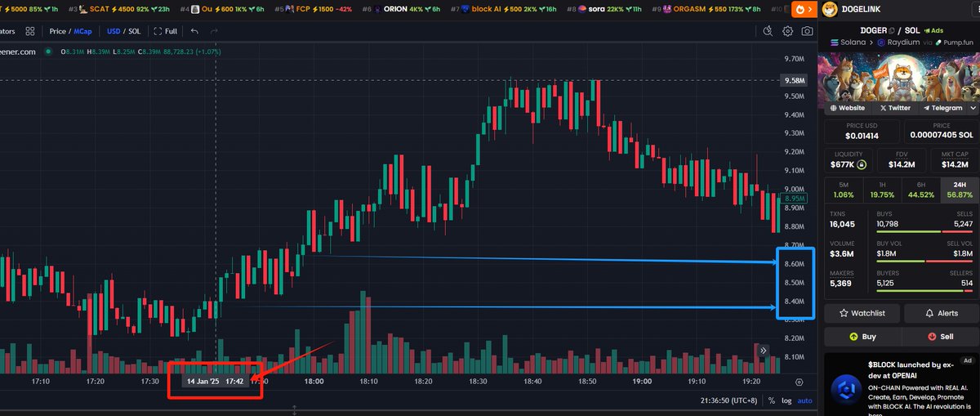Screen dimensions: 980x416
Task: Click the VOLUME $3.6M value
Action: (841, 254)
